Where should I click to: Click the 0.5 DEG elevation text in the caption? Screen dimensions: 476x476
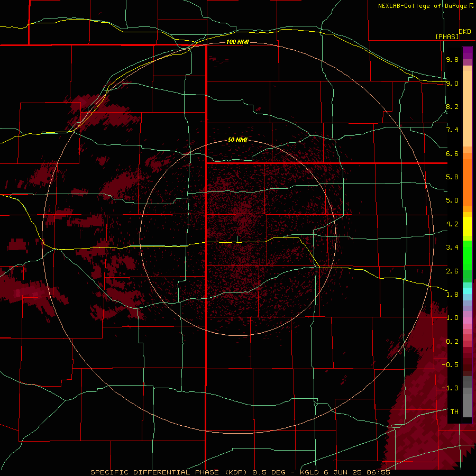269,472
